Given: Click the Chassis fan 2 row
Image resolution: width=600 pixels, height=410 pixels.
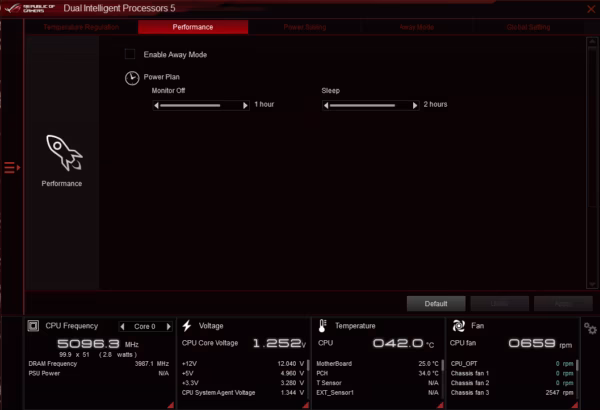Looking at the screenshot, I should coord(512,383).
